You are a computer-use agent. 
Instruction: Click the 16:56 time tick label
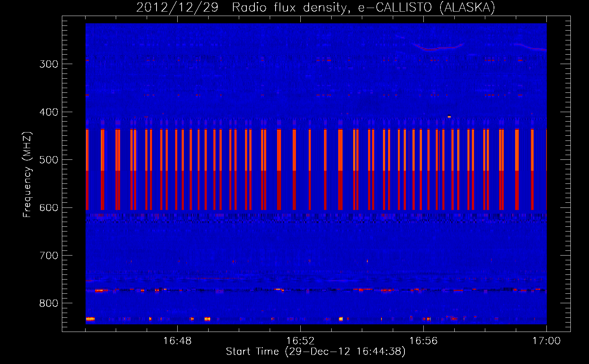[x=423, y=341]
